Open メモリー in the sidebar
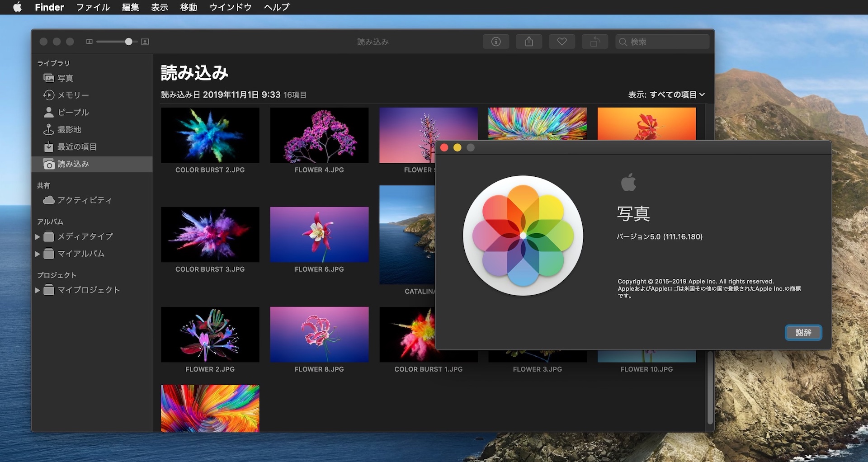Viewport: 868px width, 462px height. coord(92,95)
